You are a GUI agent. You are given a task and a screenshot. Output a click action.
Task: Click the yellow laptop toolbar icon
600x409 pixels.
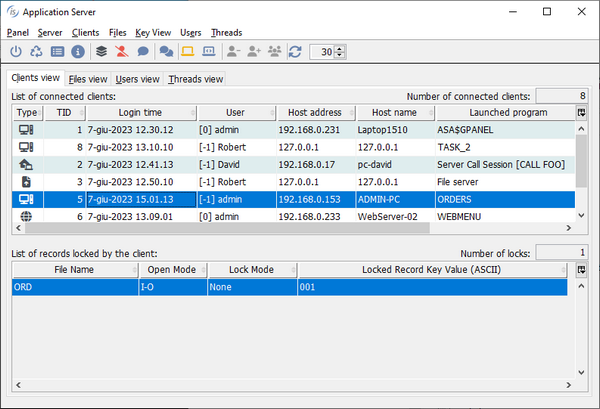(x=188, y=51)
